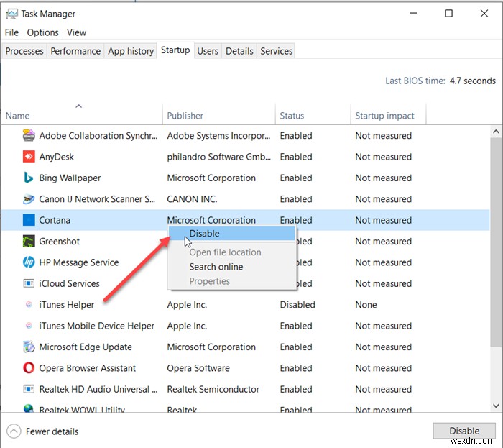This screenshot has width=503, height=448.
Task: Select iTunes Mobile Device Helper entry
Action: pyautogui.click(x=96, y=326)
